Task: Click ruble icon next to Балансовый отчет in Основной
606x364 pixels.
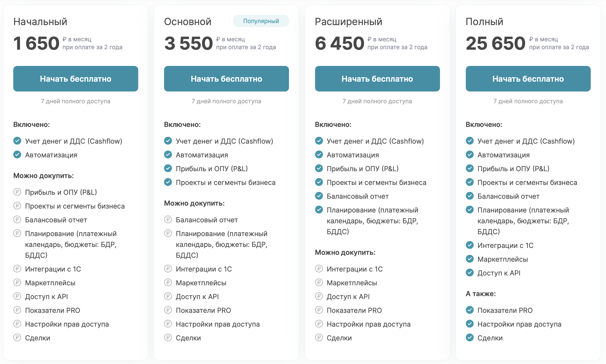Action: click(168, 219)
